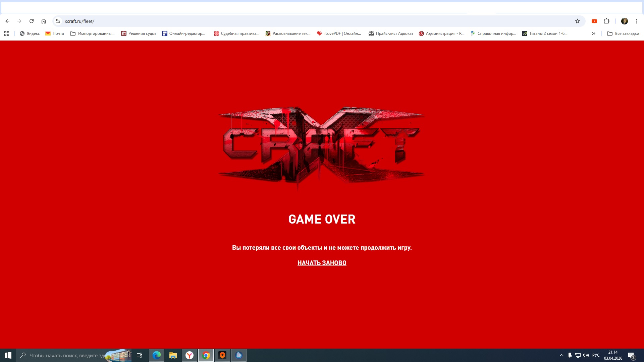Open the Chrome profile avatar
This screenshot has width=644, height=362.
624,21
